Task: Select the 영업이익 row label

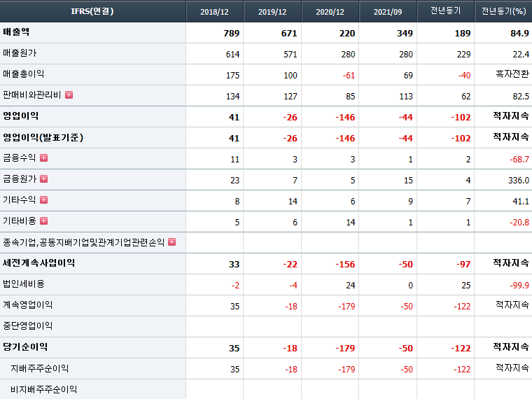Action: pos(20,116)
